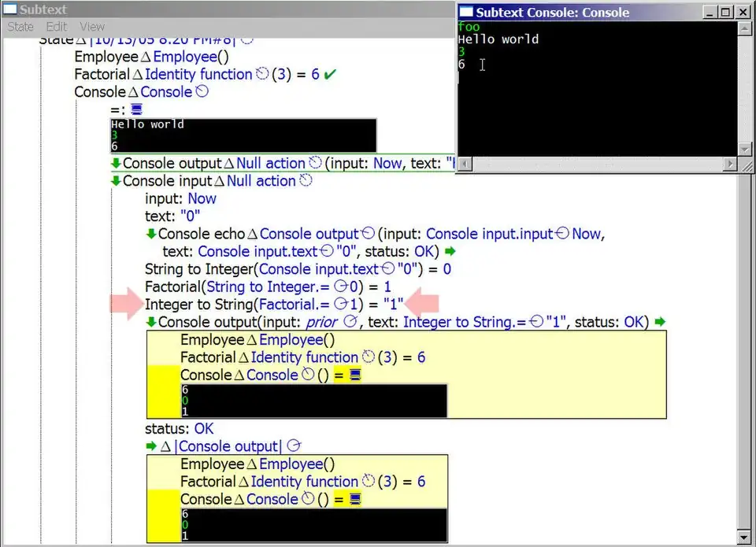
Task: Click the clock icon beside Identity function
Action: pyautogui.click(x=261, y=73)
